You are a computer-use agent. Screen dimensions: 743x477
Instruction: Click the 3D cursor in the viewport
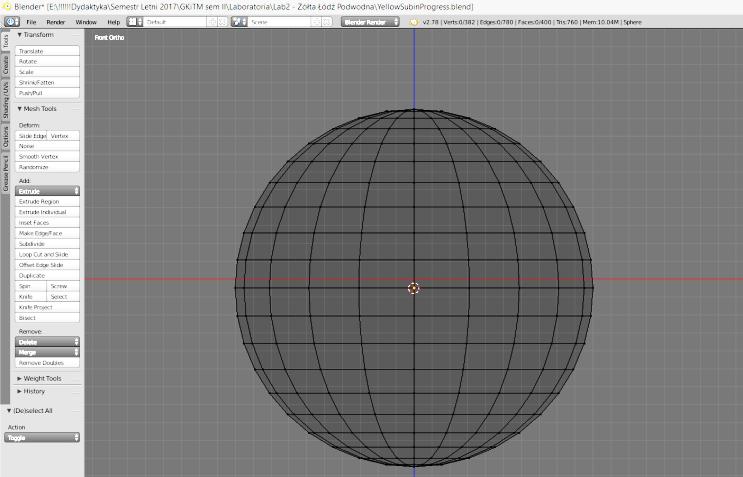pos(414,288)
